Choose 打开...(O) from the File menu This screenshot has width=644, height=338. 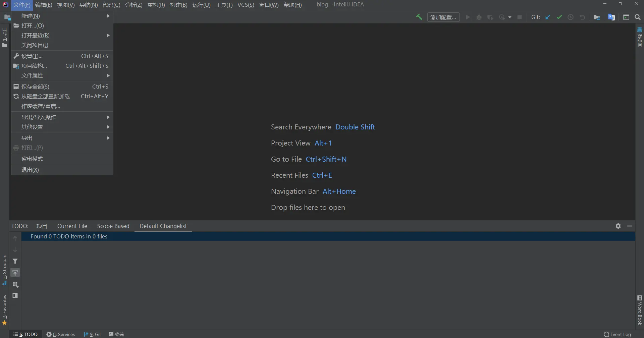(62, 25)
